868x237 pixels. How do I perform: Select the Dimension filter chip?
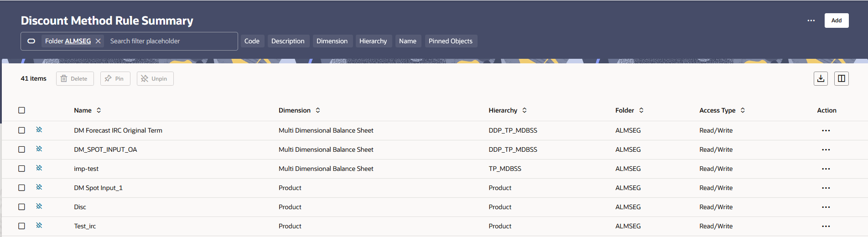click(x=332, y=41)
